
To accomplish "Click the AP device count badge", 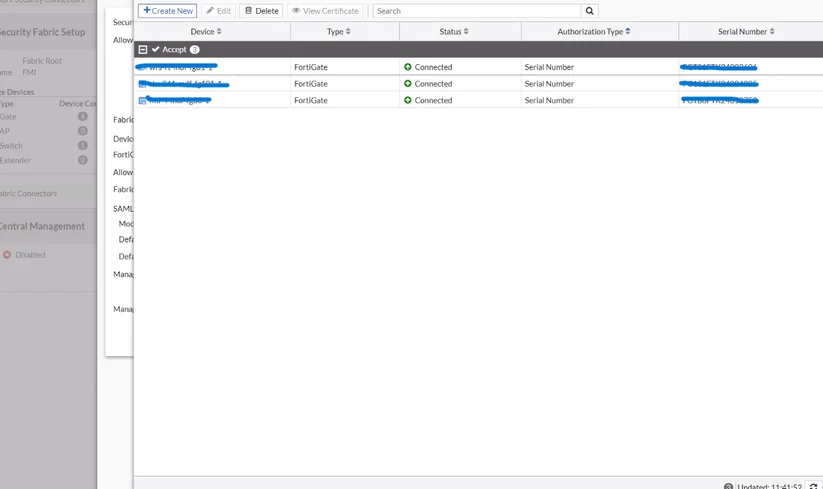I will click(83, 131).
